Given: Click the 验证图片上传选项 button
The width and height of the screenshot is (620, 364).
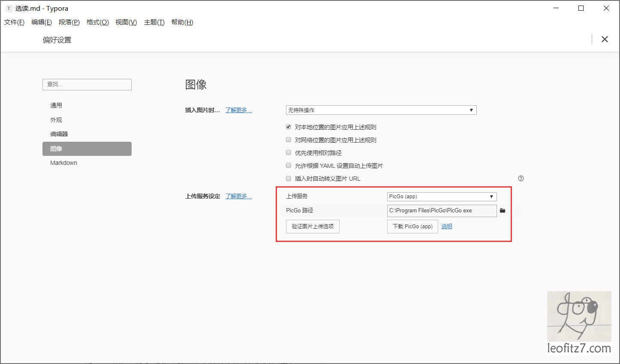Looking at the screenshot, I should click(x=313, y=226).
